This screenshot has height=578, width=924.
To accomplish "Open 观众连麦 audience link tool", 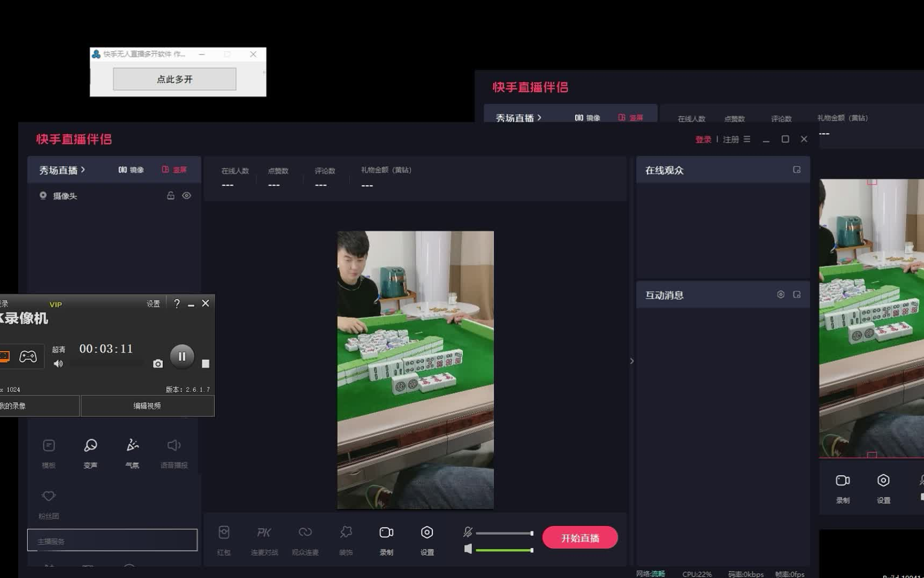I will tap(305, 540).
